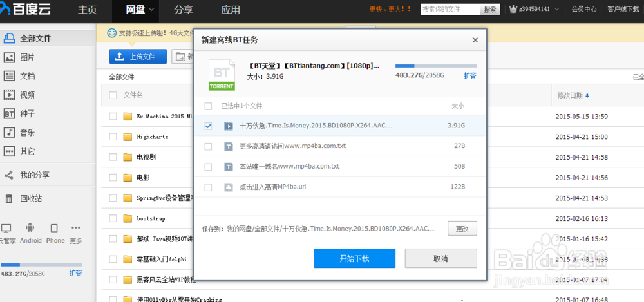The height and width of the screenshot is (302, 644).
Task: Click the Highcharts folder icon
Action: [x=128, y=137]
